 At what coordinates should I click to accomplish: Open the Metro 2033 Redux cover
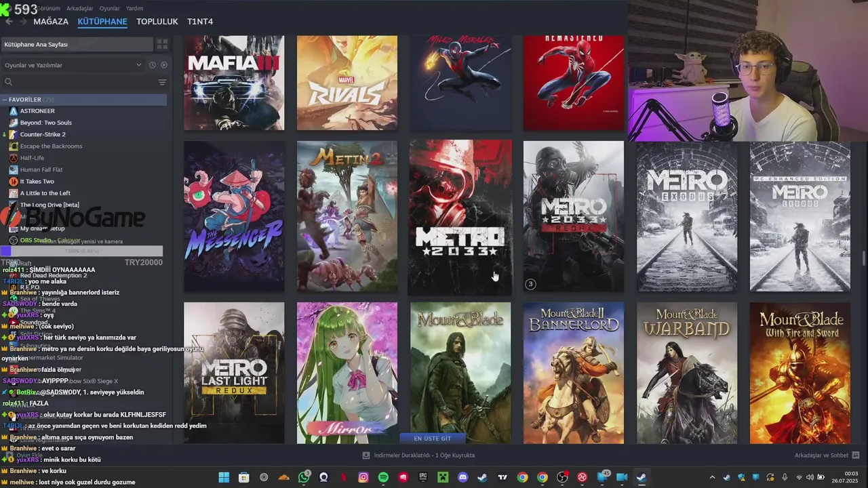coord(574,216)
